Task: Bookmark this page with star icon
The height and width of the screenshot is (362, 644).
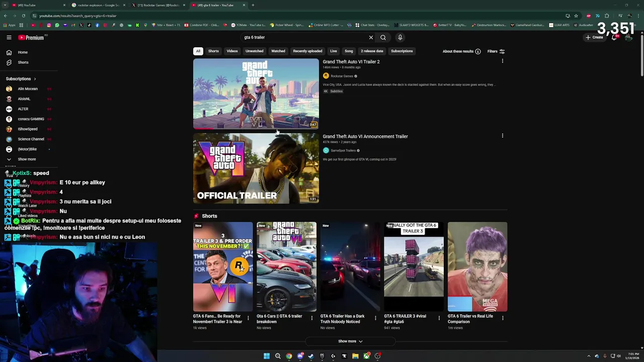Action: pyautogui.click(x=576, y=16)
